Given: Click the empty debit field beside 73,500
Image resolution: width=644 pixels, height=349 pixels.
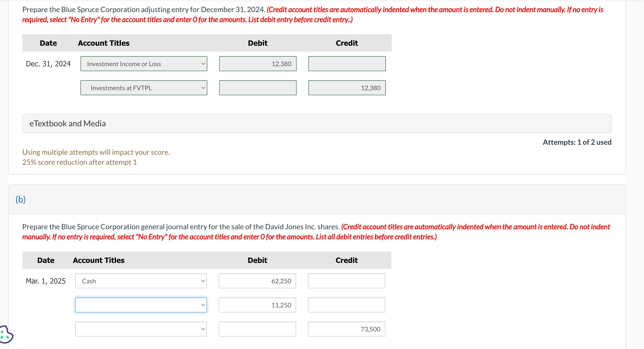Looking at the screenshot, I should tap(257, 329).
